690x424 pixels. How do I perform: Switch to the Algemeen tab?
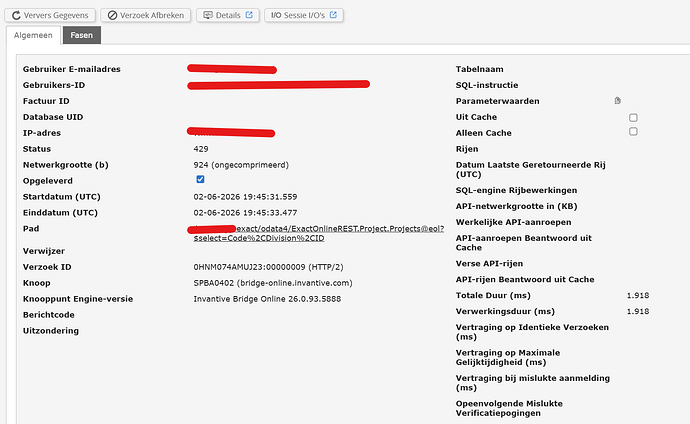coord(33,35)
